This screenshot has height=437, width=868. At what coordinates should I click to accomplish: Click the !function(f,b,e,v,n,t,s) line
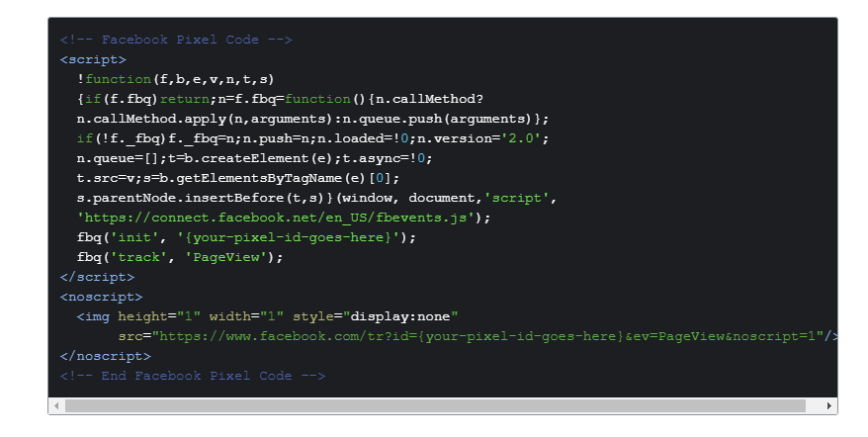[175, 79]
